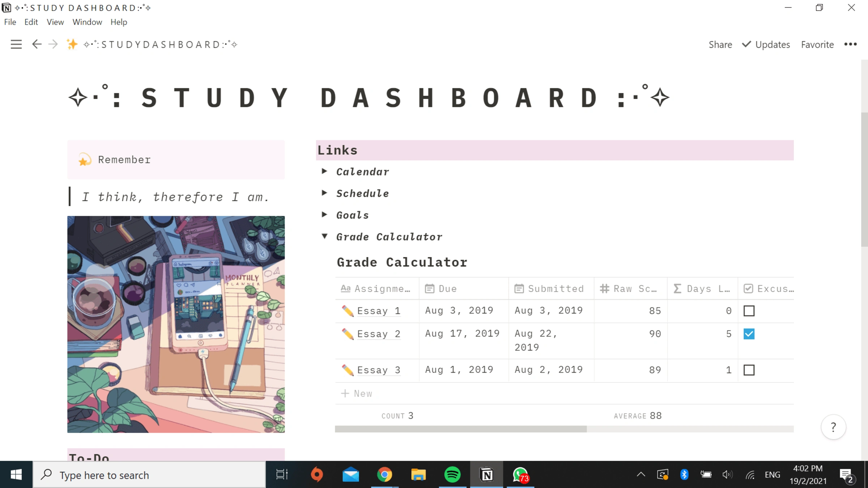Check the Excused checkbox for Essay 1
The image size is (868, 488).
click(x=749, y=311)
